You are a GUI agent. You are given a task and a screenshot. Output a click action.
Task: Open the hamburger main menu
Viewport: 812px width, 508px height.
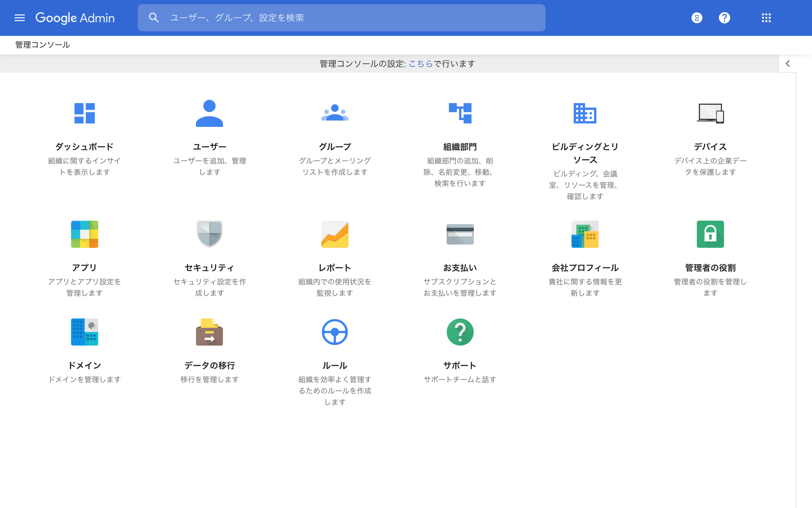(x=20, y=18)
